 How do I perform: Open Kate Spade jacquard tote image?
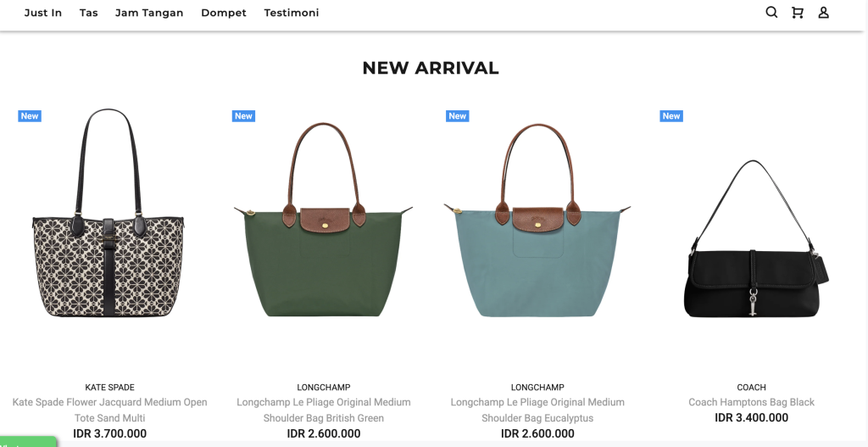[108, 213]
